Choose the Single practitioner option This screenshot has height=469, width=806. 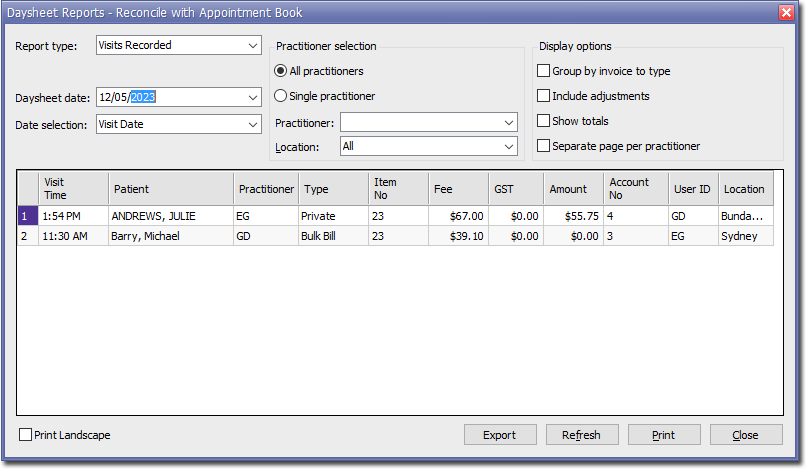point(281,96)
